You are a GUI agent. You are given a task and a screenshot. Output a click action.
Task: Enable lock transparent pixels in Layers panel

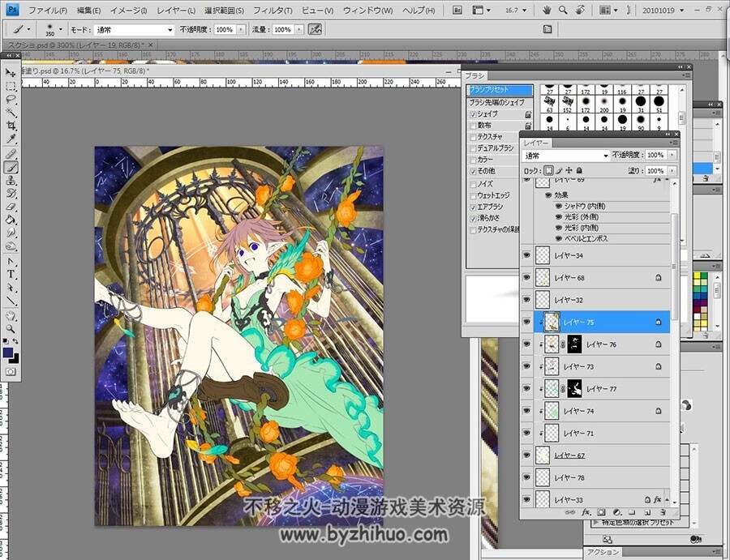coord(549,171)
